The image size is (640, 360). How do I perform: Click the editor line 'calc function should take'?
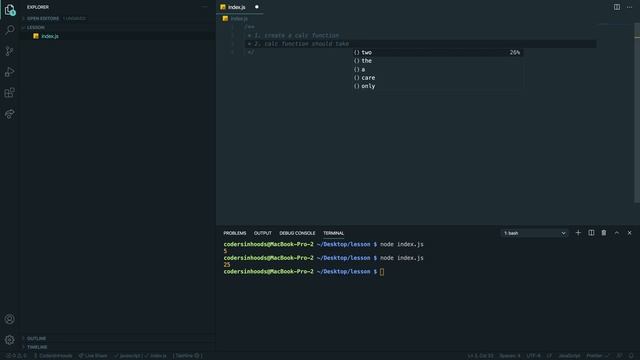tap(298, 44)
